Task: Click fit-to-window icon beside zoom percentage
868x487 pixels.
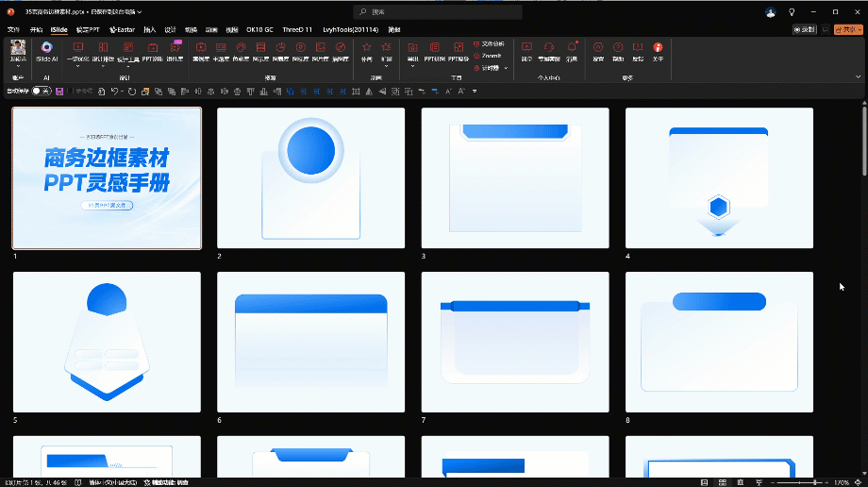Action: (858, 482)
